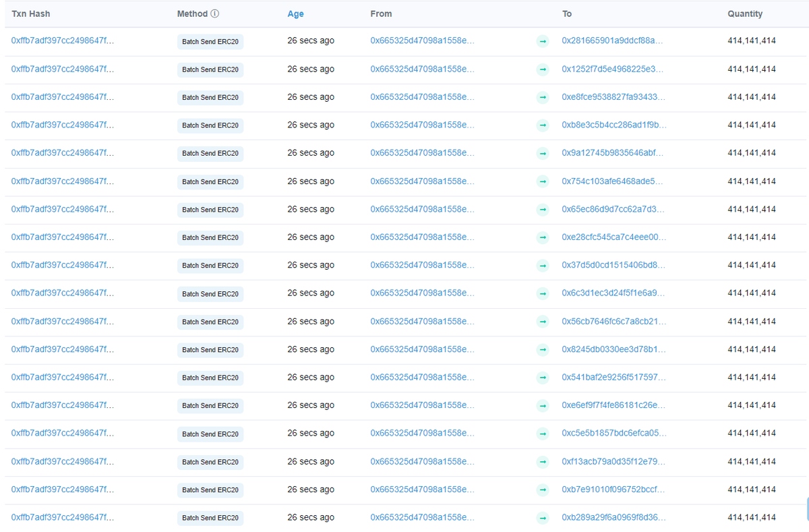The height and width of the screenshot is (532, 809).
Task: Click the arrow icon in the 0xb8e3c5b4cc286ad1f9b row
Action: (543, 125)
